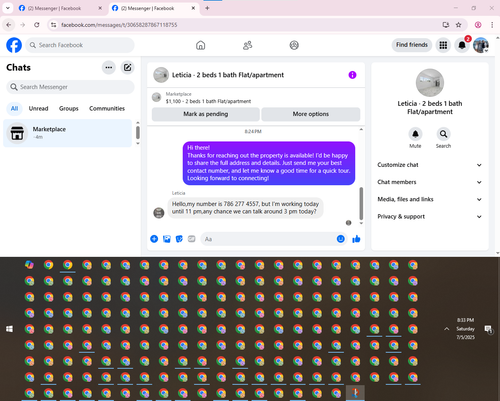Click Mark as pending button

coord(206,114)
